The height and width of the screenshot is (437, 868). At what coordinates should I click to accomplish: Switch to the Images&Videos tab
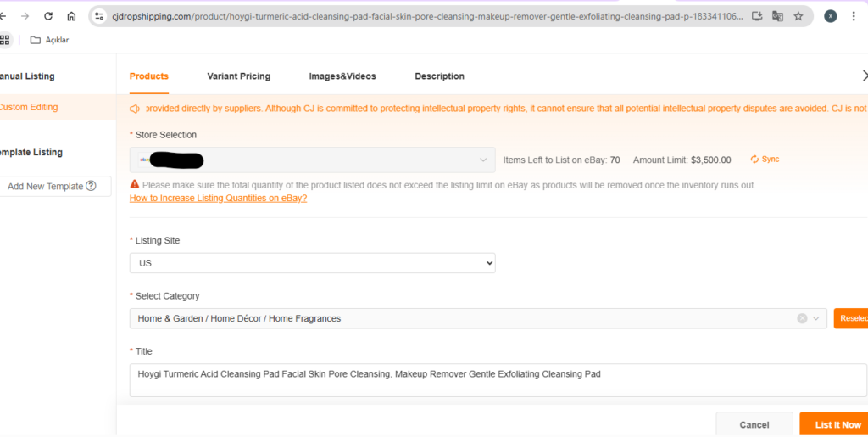(x=342, y=76)
